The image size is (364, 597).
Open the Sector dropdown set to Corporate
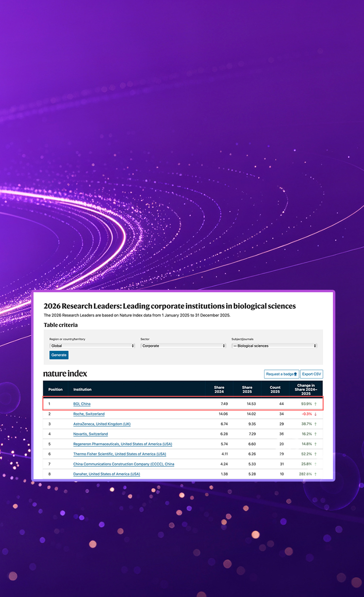click(183, 346)
